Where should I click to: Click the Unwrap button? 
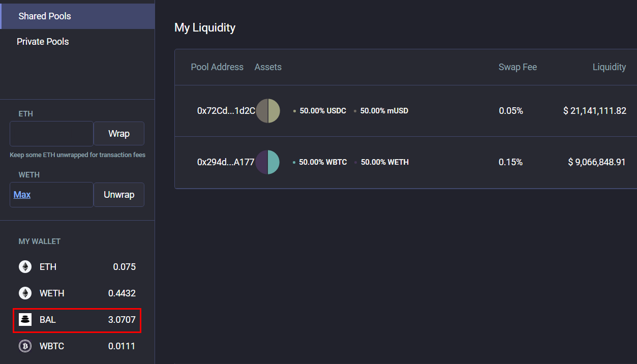(119, 195)
